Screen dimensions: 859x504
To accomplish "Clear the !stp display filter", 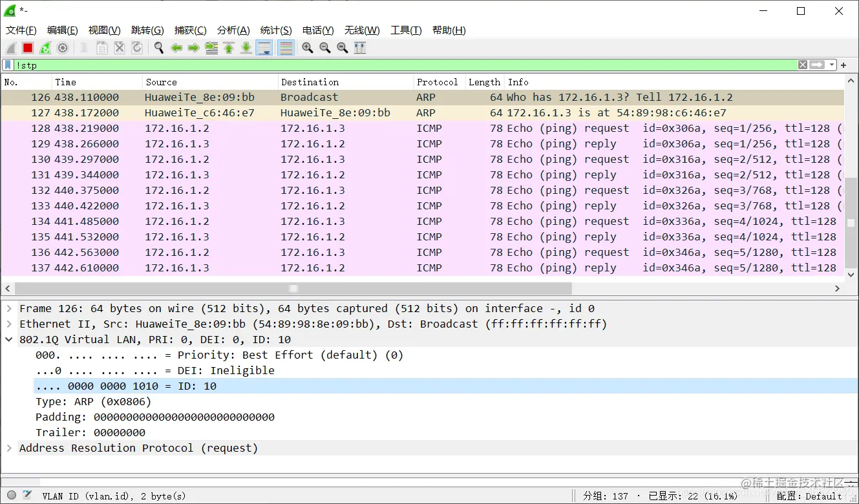I will [802, 65].
